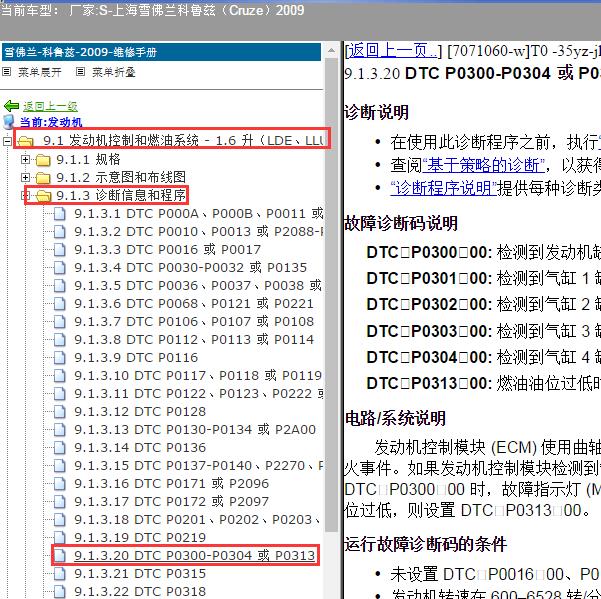The width and height of the screenshot is (601, 599).
Task: Open 9.1.3.20 DTC P0300-P0304 或 P0313 entry
Action: point(195,556)
